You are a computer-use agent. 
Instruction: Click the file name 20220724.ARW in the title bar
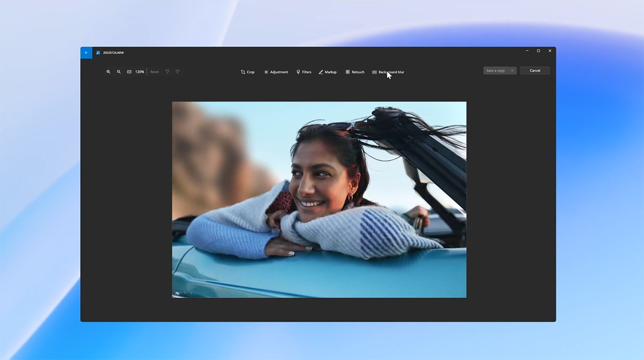(114, 52)
